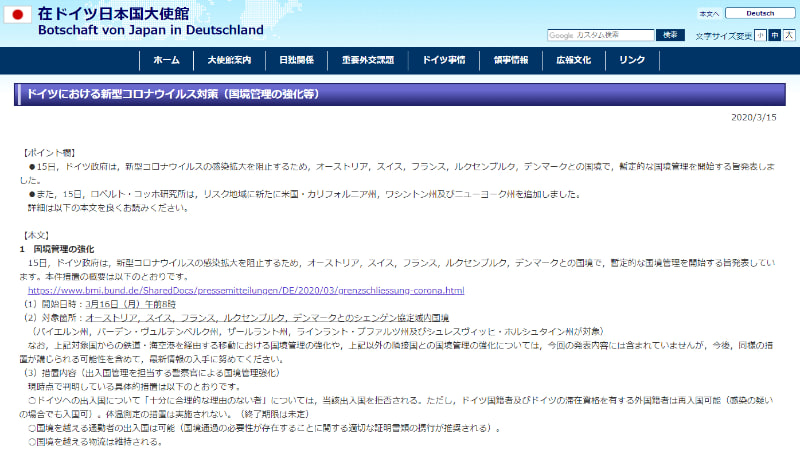
Task: Open the ドイツ事情 menu item
Action: click(444, 60)
